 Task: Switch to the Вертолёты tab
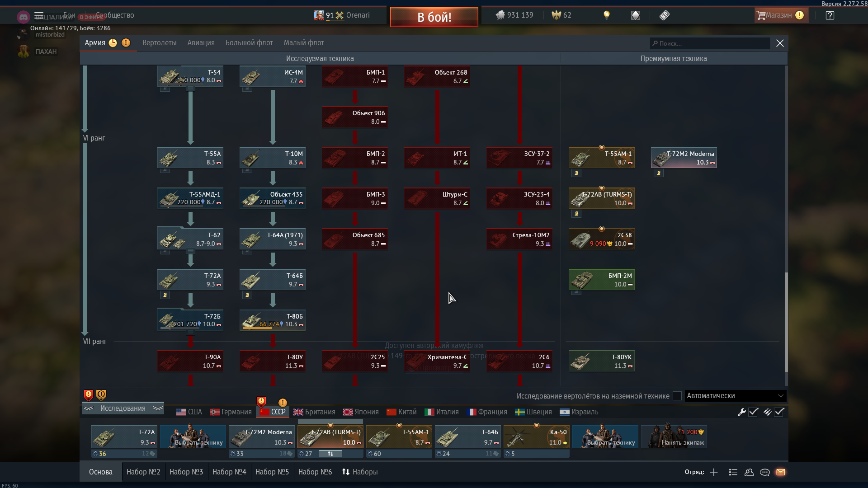point(160,43)
